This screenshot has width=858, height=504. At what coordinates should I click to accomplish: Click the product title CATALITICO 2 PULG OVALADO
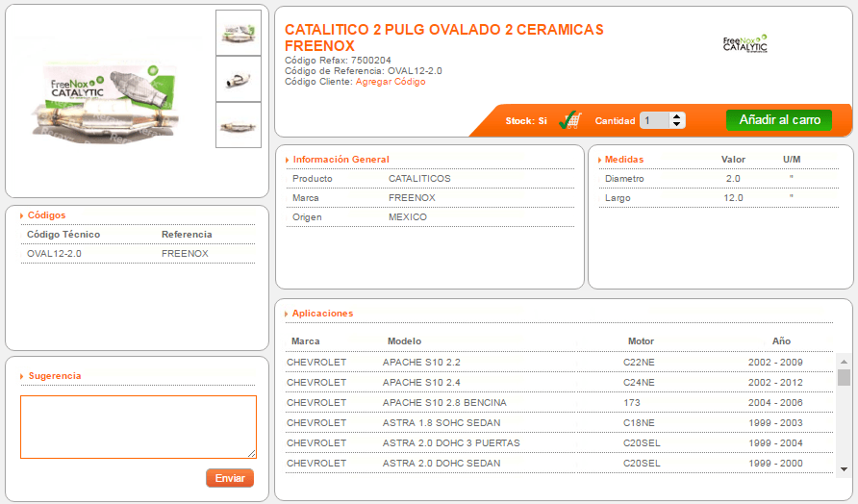[443, 38]
